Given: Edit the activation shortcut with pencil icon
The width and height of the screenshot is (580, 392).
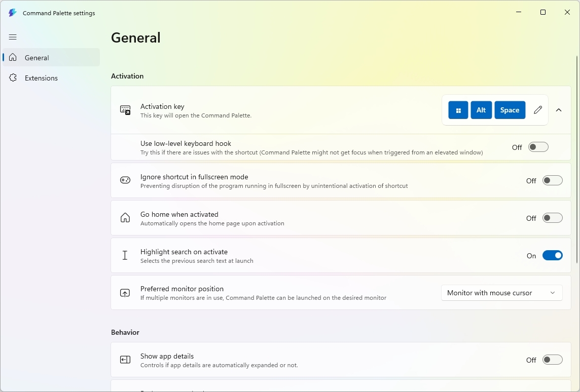Looking at the screenshot, I should tap(538, 110).
